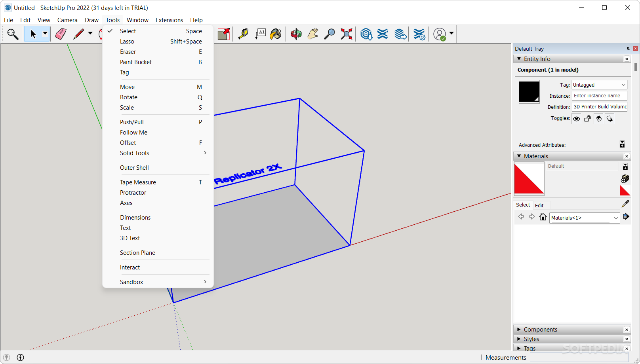Activate the Orbit tool icon
Viewport: 640px width, 364px height.
click(x=296, y=34)
